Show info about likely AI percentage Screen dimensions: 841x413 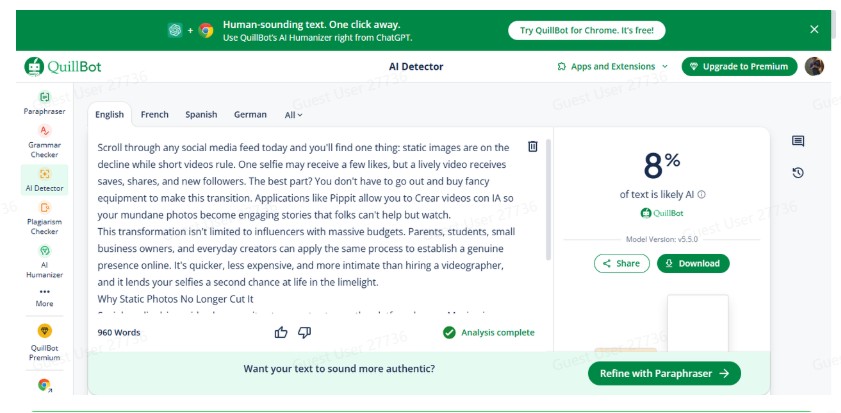(702, 195)
